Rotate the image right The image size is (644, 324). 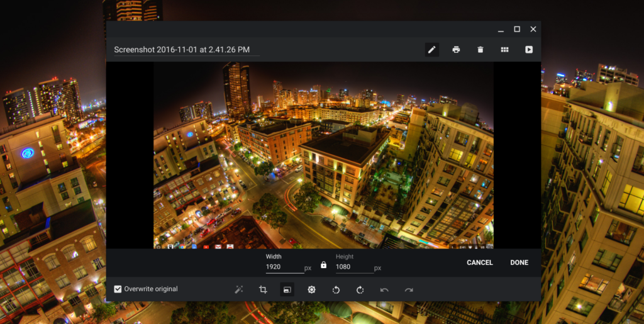(x=360, y=289)
